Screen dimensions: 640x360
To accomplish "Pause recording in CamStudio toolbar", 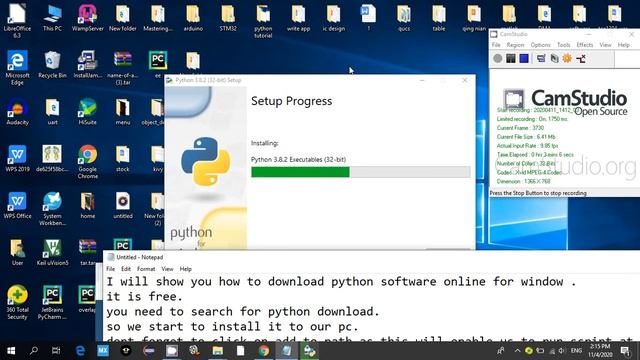I will click(511, 58).
